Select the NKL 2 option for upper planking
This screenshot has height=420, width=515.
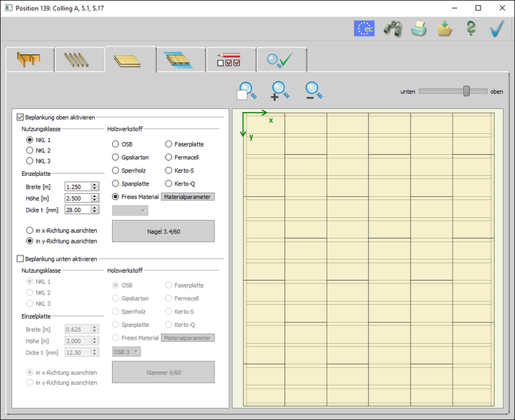click(30, 150)
